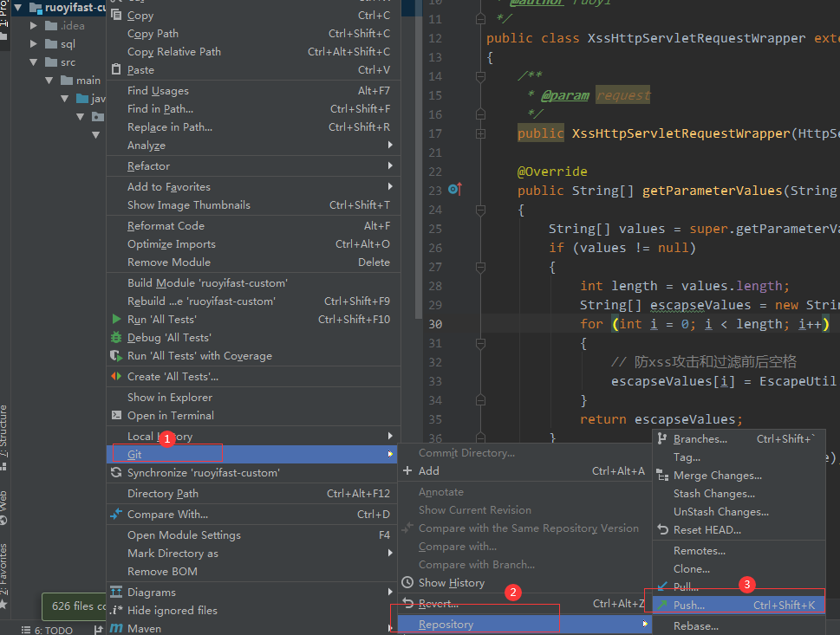
Task: Click the @param doc tag on line 15
Action: point(564,95)
